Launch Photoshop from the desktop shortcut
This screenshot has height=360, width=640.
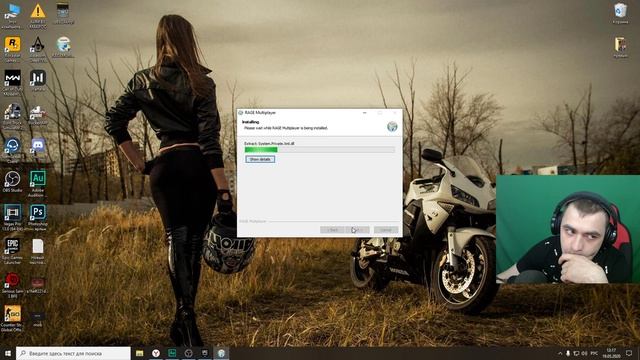pos(38,218)
